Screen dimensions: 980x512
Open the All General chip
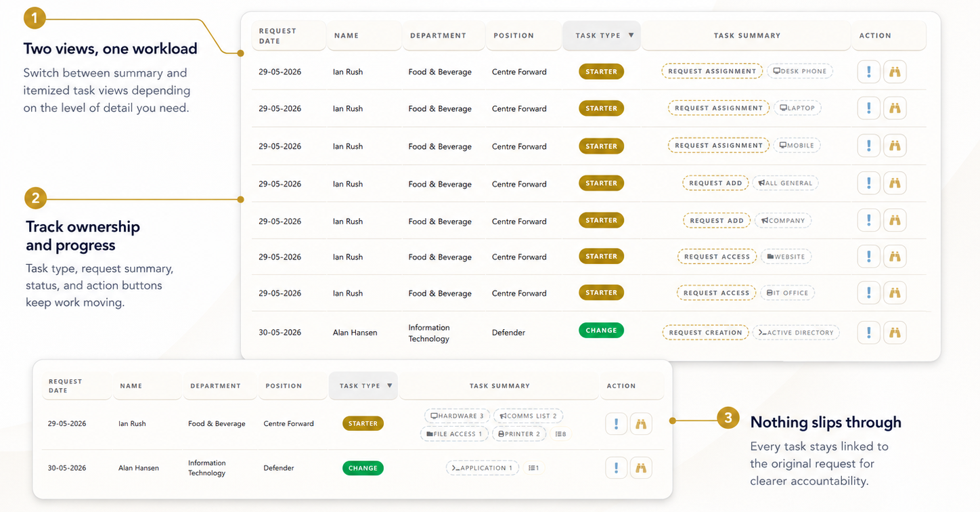785,183
